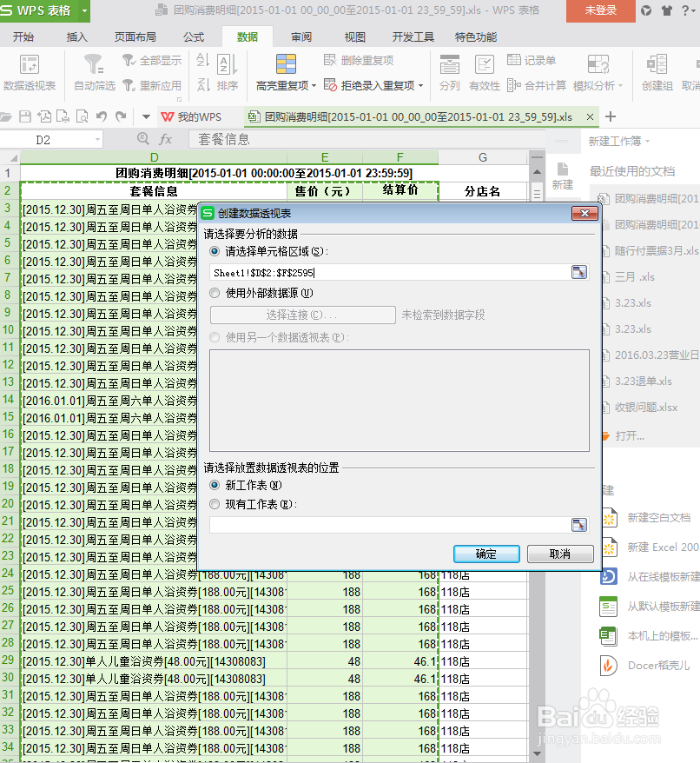Click the undo arrow in quick toolbar

click(102, 116)
